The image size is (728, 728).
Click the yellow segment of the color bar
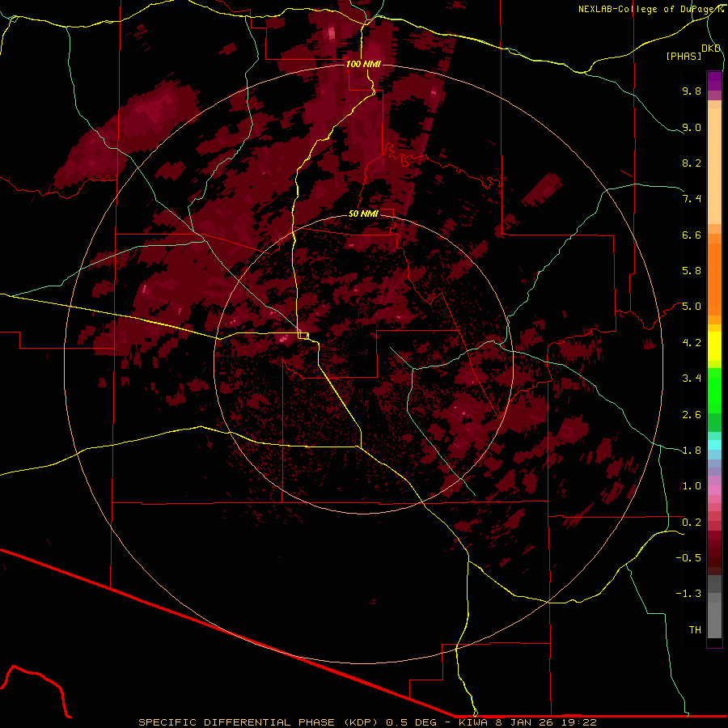coord(714,346)
